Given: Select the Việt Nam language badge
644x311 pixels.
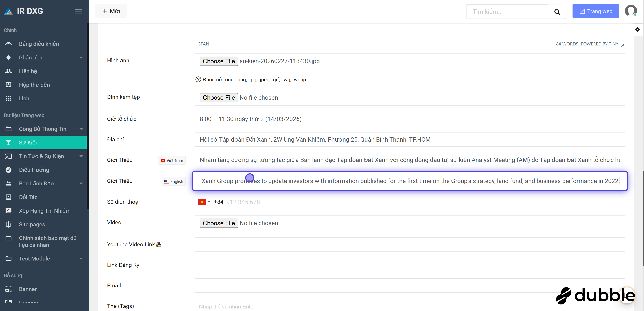Looking at the screenshot, I should (172, 160).
